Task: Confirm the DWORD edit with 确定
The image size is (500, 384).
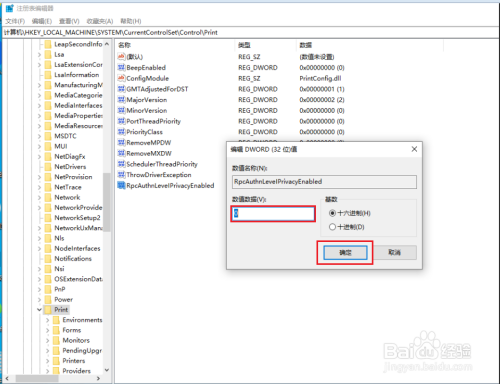Action: point(345,253)
